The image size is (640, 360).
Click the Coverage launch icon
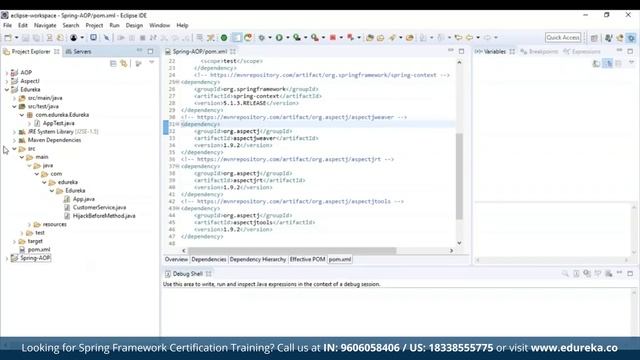point(297,38)
